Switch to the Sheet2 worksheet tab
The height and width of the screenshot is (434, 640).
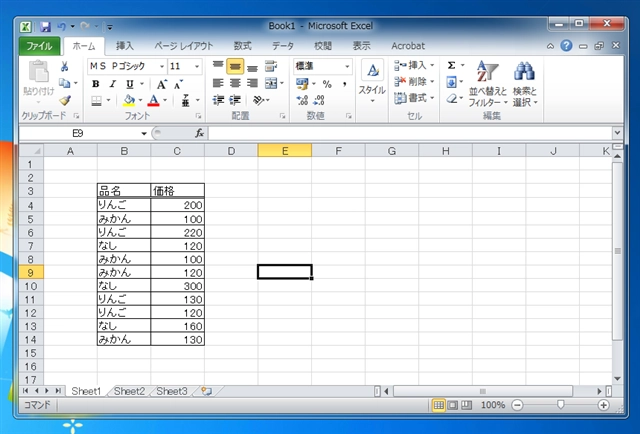(129, 391)
